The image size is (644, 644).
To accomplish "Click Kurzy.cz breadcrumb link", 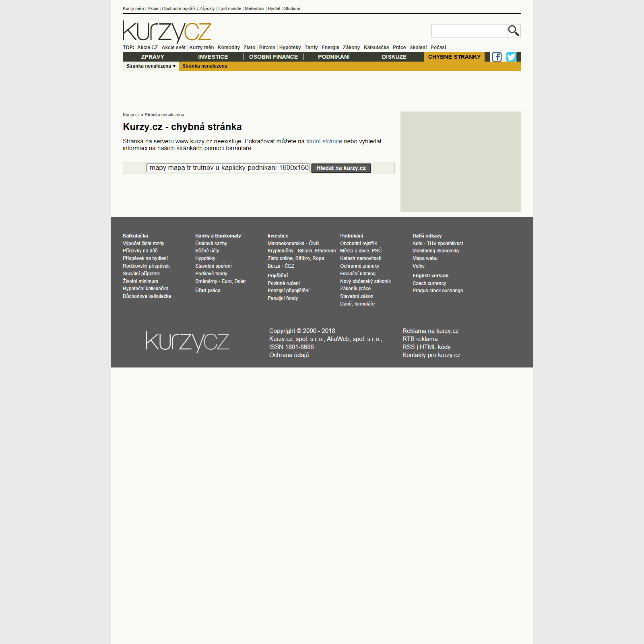I will pos(131,115).
